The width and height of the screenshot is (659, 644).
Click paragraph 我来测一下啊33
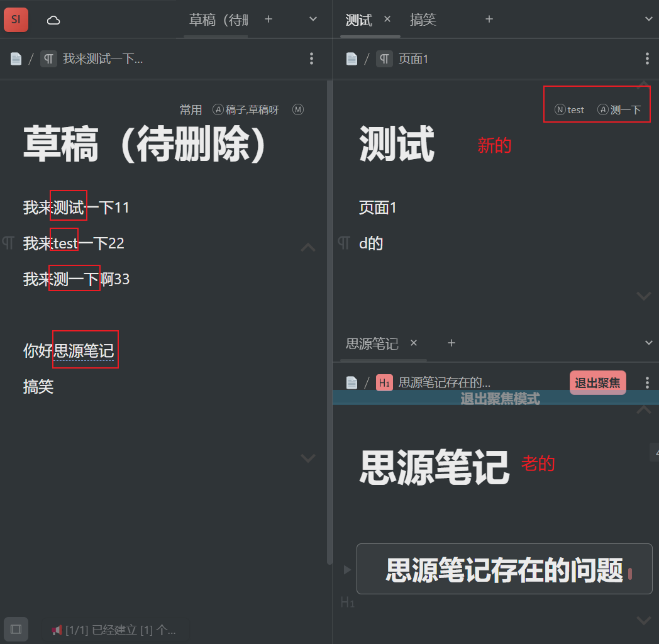pyautogui.click(x=77, y=279)
